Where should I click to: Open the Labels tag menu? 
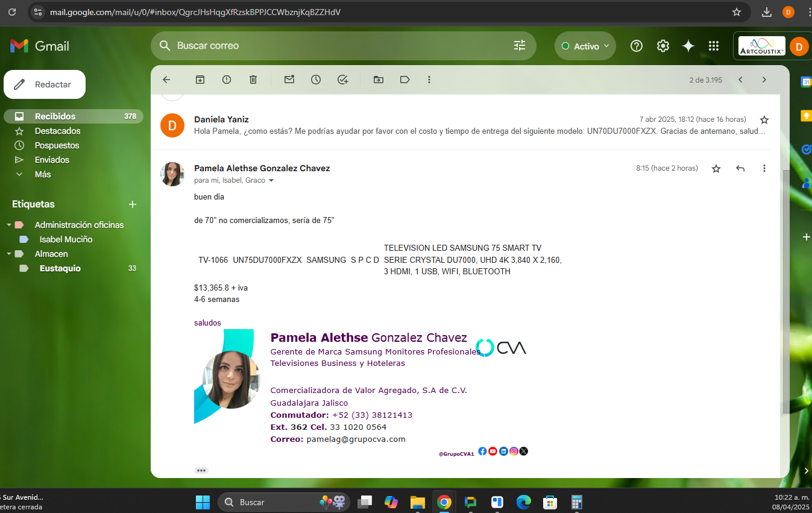405,80
